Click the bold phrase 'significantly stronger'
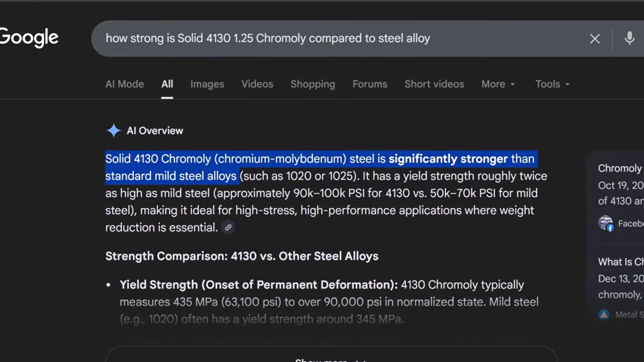Image resolution: width=644 pixels, height=362 pixels. (x=448, y=159)
